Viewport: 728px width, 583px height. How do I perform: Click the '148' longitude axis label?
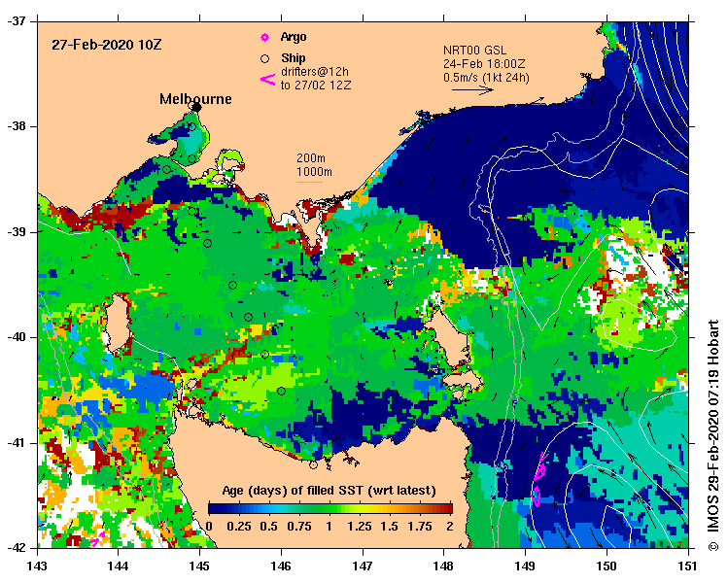(x=443, y=566)
